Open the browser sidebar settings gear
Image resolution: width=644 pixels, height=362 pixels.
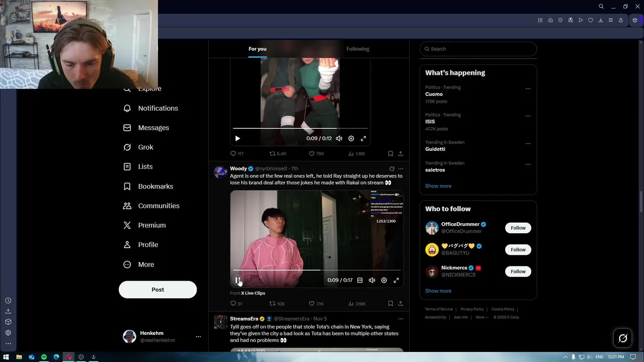8,333
